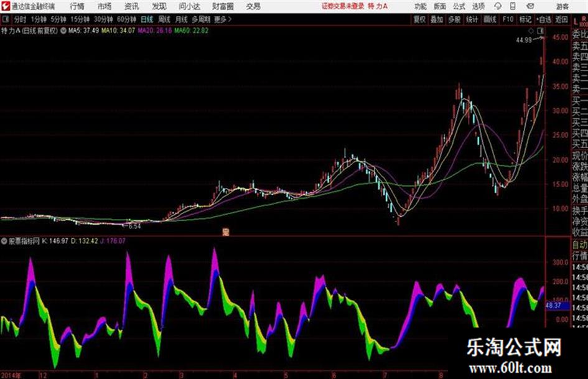Switch to the 1分钟 period tab
Screen dimensions: 588x379
click(x=39, y=19)
